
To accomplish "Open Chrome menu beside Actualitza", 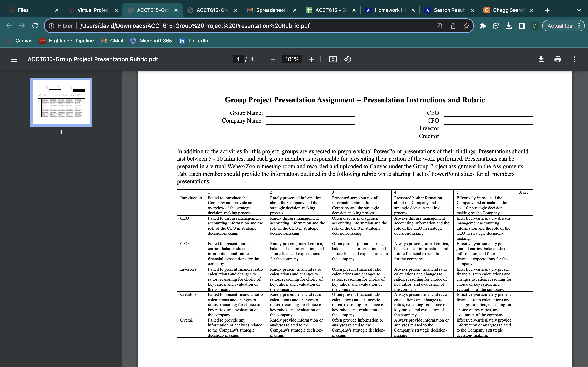I will tap(579, 26).
